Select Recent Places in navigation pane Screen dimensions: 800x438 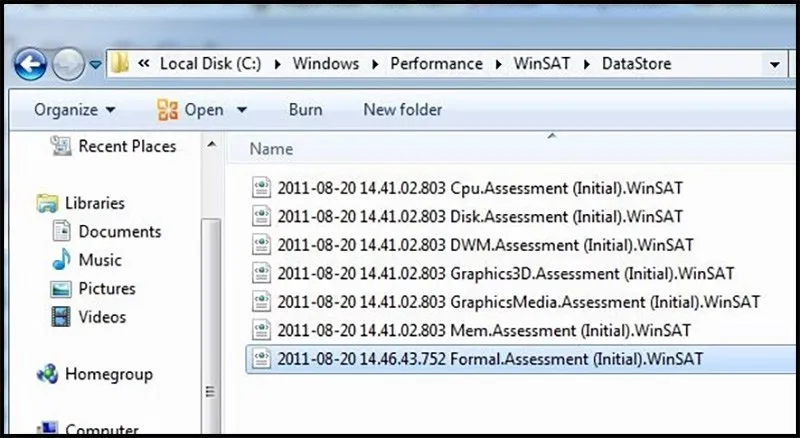tap(127, 146)
